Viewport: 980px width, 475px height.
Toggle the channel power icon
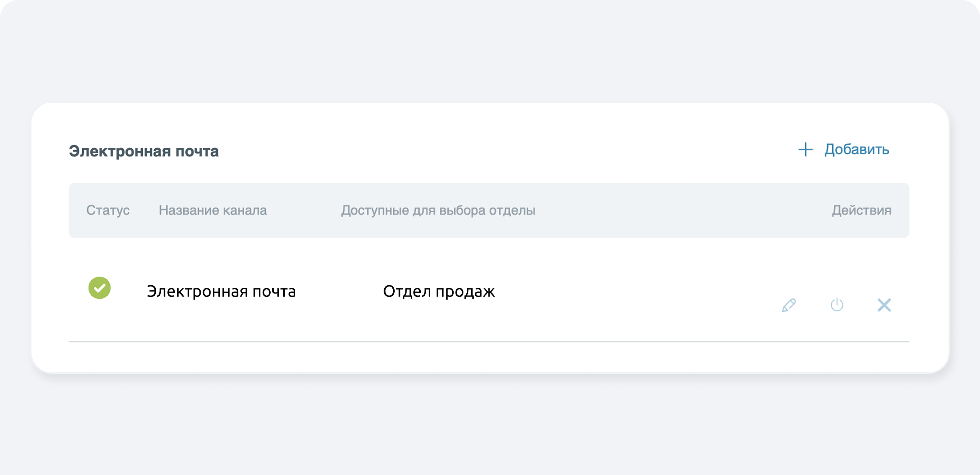tap(837, 305)
